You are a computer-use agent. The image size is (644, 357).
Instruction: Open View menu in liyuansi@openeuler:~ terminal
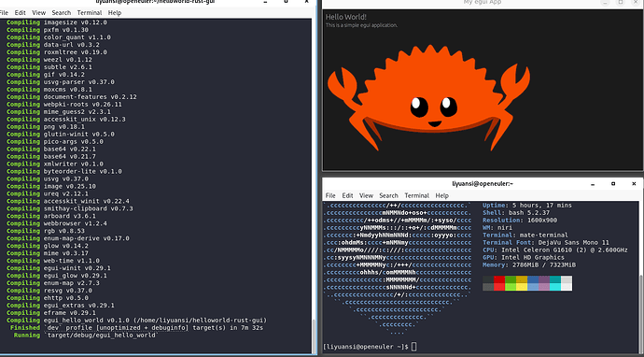click(x=366, y=195)
